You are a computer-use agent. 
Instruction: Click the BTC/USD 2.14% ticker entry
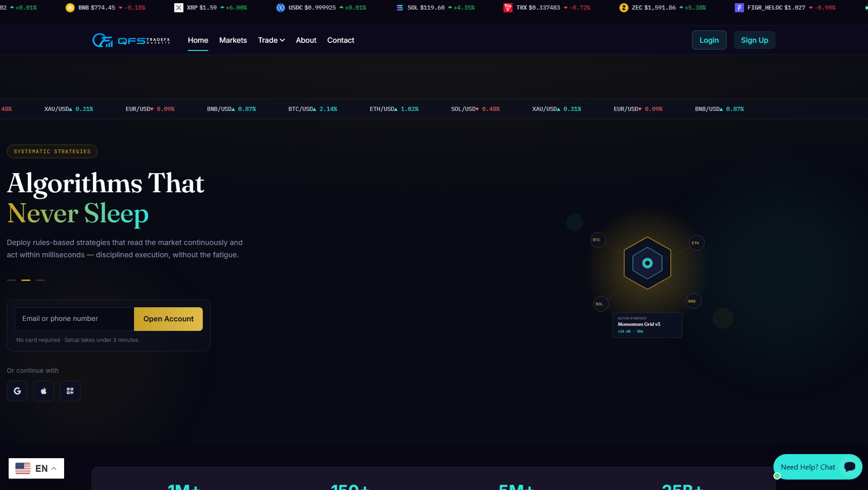tap(313, 109)
